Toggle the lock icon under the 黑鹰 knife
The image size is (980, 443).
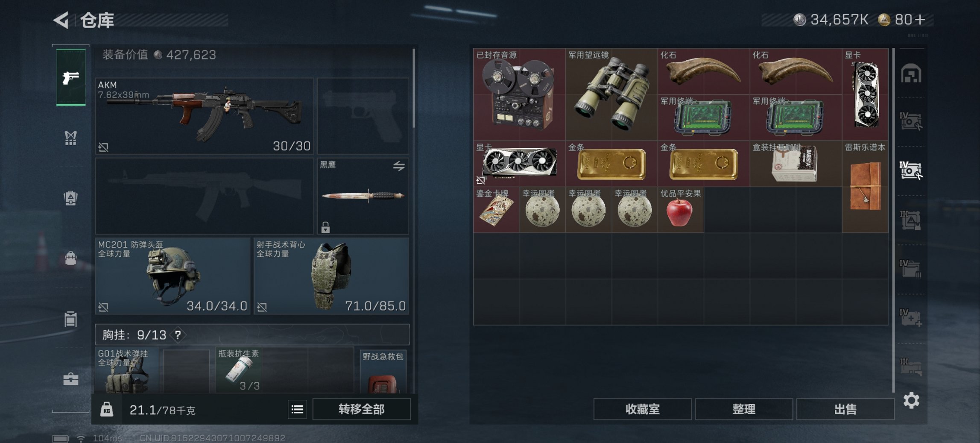tap(325, 227)
